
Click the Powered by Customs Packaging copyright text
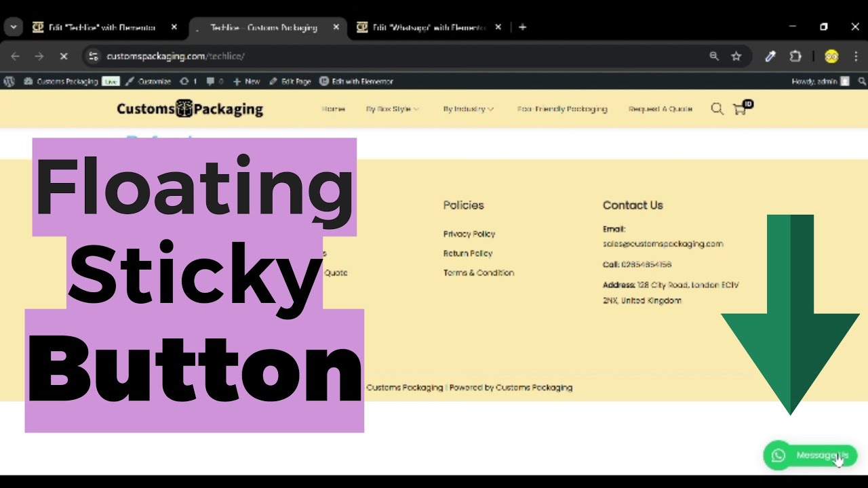(x=511, y=388)
